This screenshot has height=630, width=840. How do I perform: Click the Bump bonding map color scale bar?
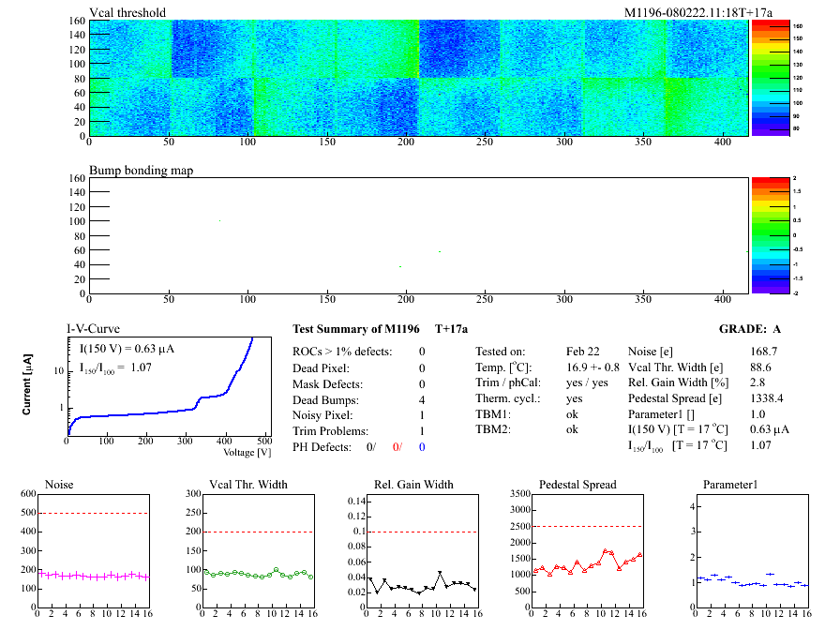pos(771,235)
